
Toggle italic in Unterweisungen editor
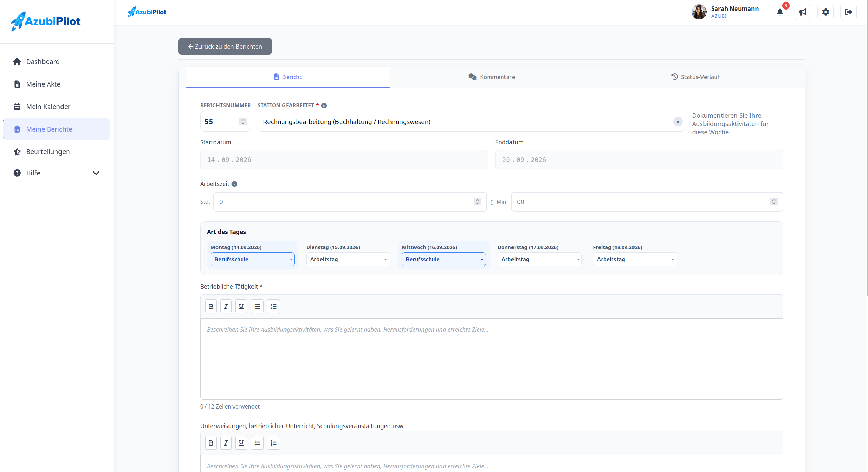pos(226,443)
